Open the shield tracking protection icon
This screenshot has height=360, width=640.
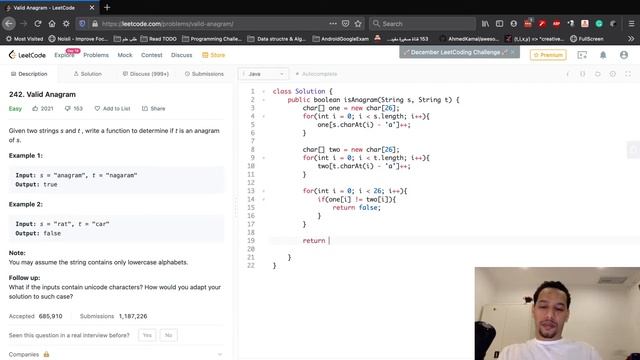(x=82, y=24)
